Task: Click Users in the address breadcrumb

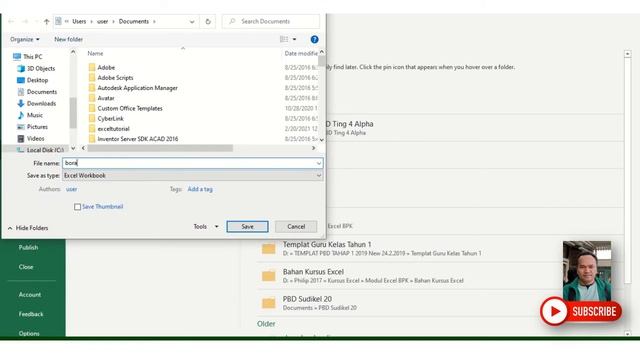Action: click(79, 22)
